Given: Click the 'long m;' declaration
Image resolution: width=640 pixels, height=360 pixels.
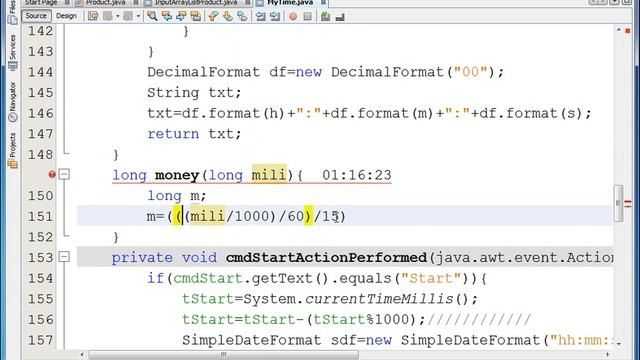Looking at the screenshot, I should [177, 196].
